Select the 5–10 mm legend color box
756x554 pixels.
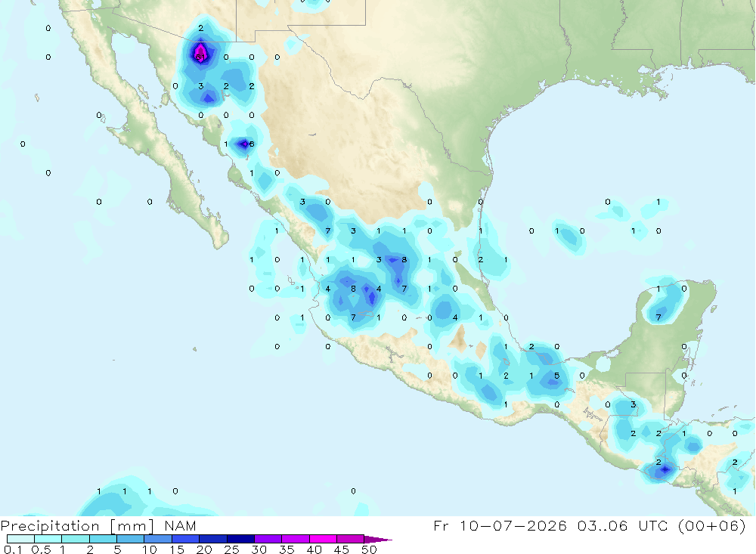click(130, 539)
